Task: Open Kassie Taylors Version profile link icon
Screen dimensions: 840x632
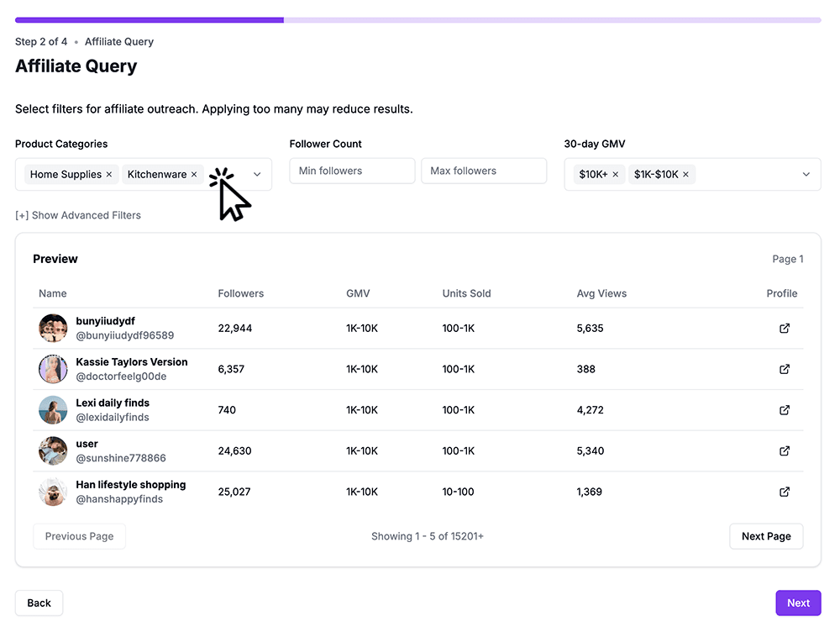Action: point(785,369)
